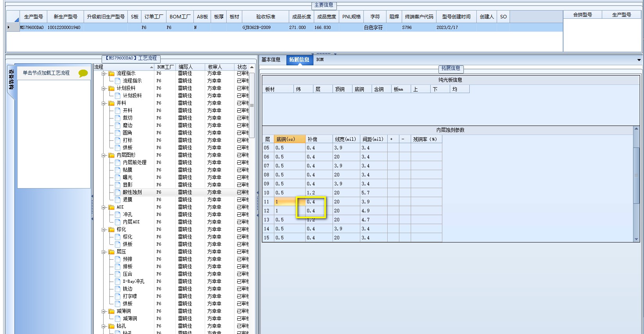The image size is (644, 334).
Task: Click the document icon of 压合 step
Action: click(118, 274)
